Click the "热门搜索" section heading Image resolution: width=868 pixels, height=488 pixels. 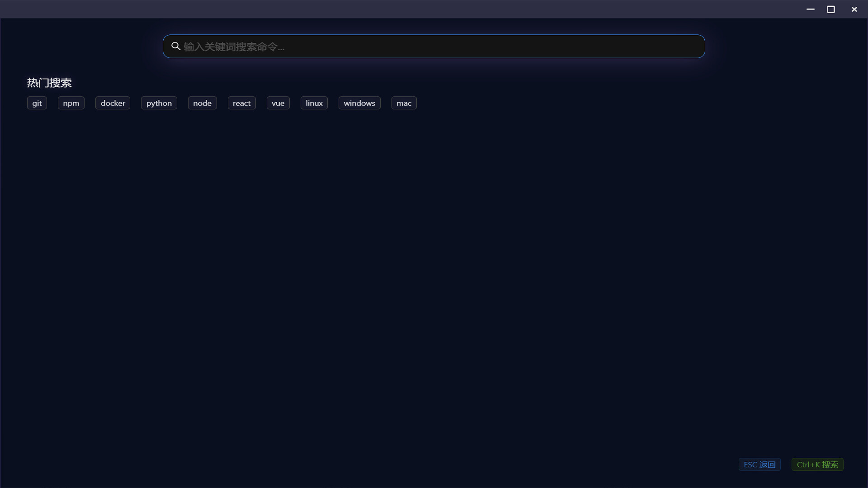(x=49, y=82)
